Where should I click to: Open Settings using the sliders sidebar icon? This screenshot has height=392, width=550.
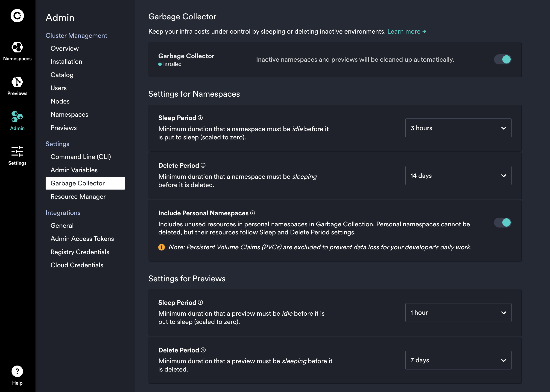coord(17,152)
